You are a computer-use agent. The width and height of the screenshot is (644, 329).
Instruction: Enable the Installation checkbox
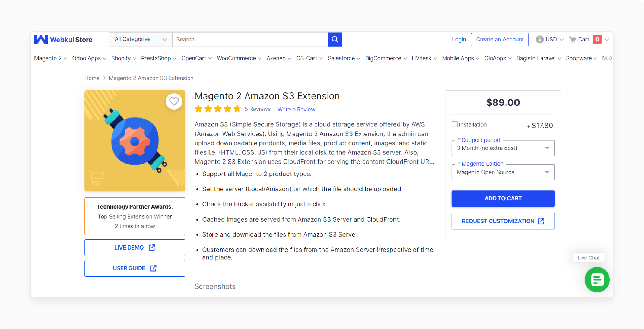[x=454, y=124]
